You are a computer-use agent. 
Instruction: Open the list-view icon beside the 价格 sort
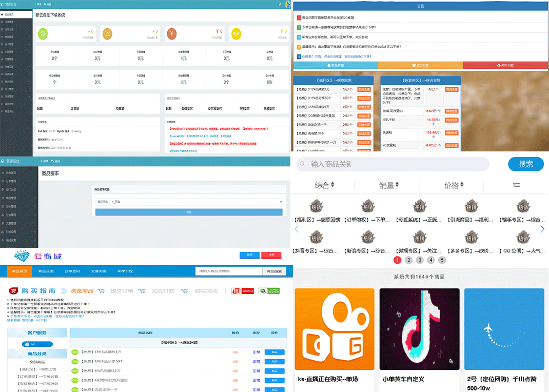pos(516,185)
